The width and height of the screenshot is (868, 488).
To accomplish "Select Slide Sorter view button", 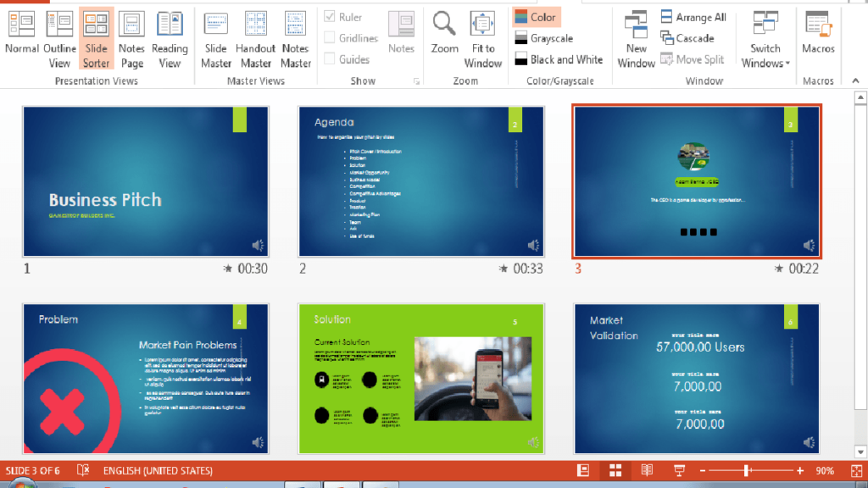I will point(97,37).
